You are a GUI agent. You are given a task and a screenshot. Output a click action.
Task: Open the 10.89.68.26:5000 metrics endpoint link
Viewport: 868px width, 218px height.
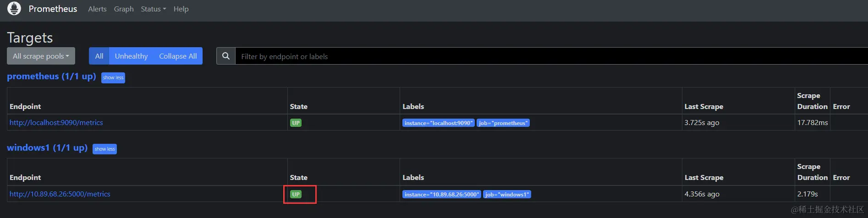60,194
